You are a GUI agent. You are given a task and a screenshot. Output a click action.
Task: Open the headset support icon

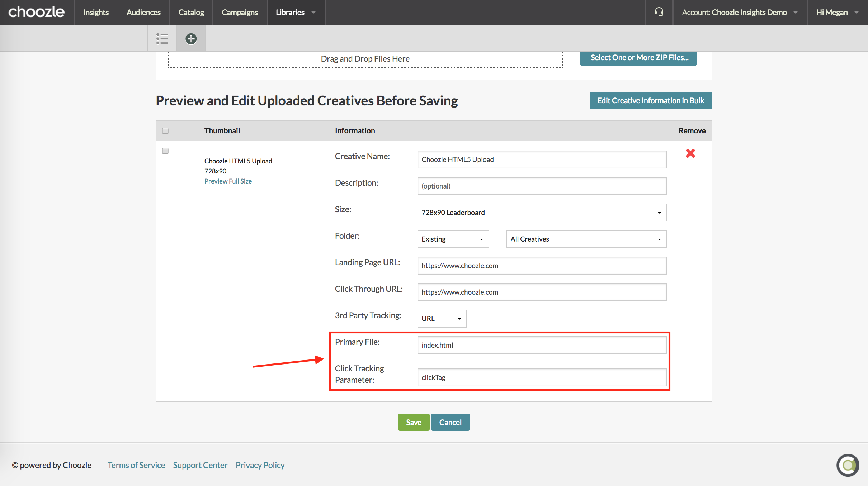click(x=659, y=12)
